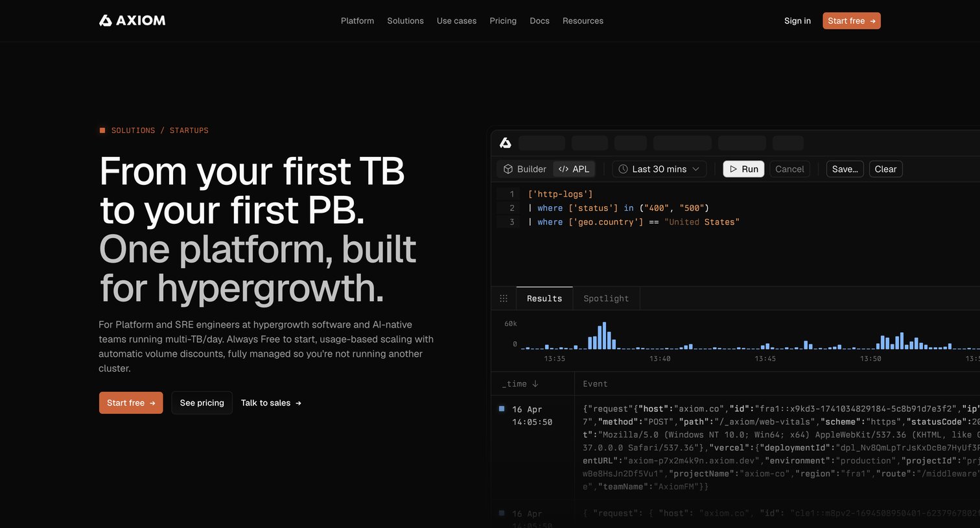Open the Platform menu

[x=357, y=21]
